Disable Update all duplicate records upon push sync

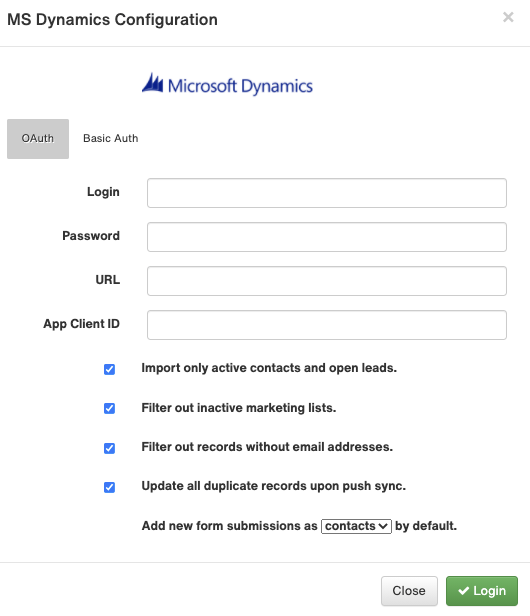(x=109, y=487)
